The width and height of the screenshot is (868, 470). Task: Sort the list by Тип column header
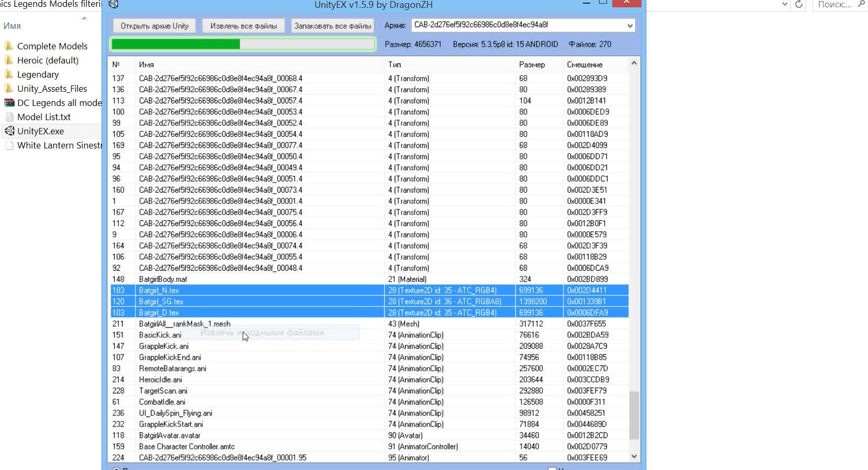click(394, 65)
